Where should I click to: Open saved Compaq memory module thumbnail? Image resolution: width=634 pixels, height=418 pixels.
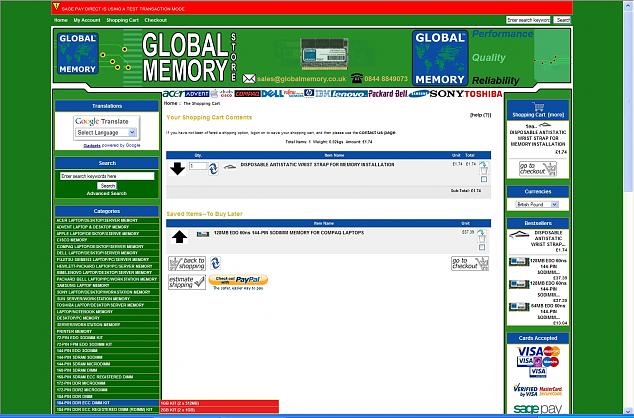[203, 234]
